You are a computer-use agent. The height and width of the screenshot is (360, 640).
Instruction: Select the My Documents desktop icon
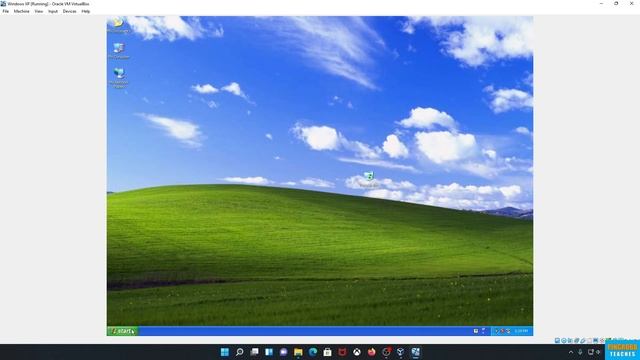coord(118,25)
